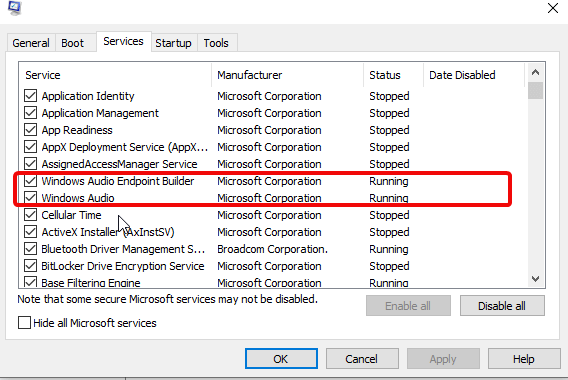Select the Services tab

(x=124, y=42)
